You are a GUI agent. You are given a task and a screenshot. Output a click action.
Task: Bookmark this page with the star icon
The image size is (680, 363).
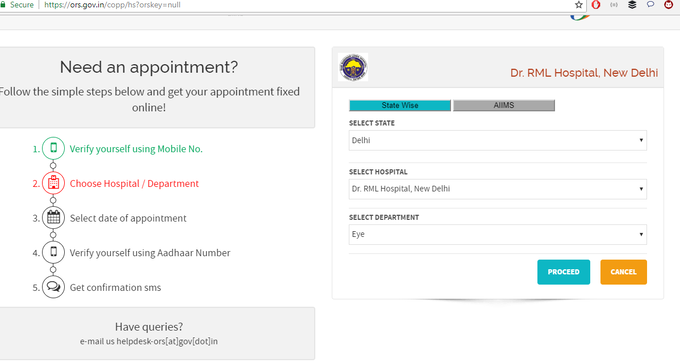(579, 5)
